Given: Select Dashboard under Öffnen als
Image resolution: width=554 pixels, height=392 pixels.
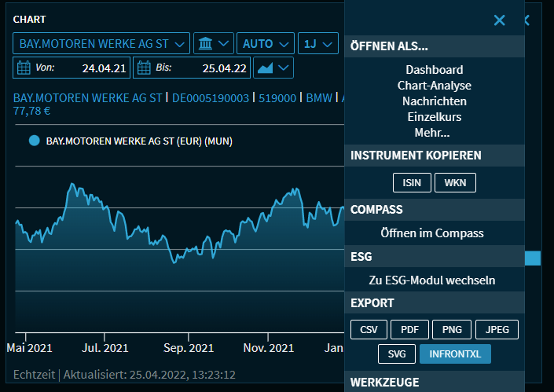Looking at the screenshot, I should pos(434,70).
